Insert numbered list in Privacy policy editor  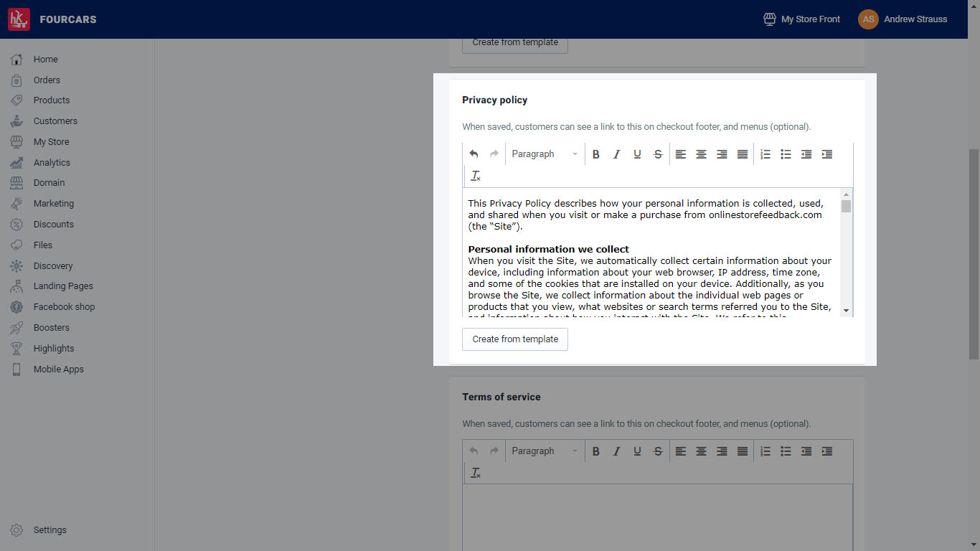(765, 154)
